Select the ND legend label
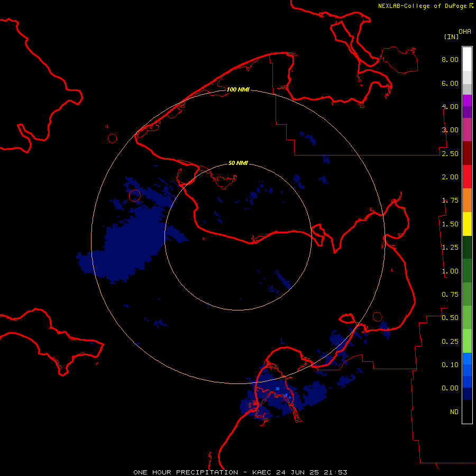Viewport: 476px width, 476px height. (x=454, y=412)
